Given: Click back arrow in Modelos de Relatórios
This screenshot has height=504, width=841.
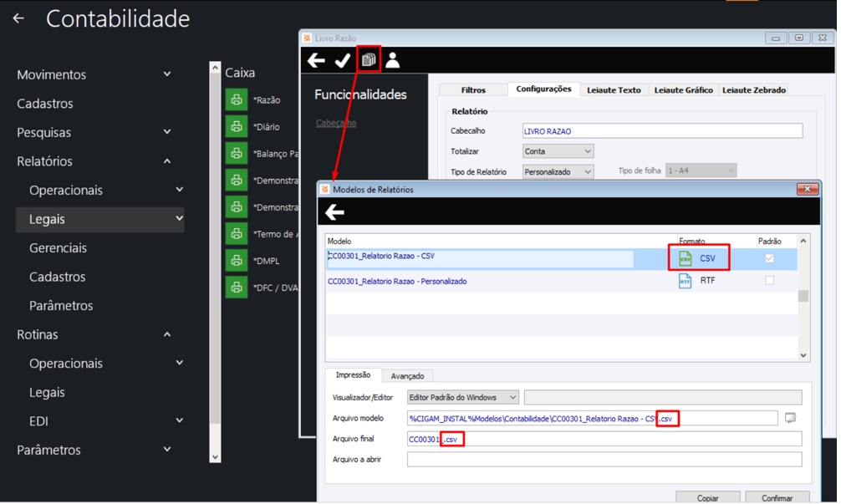Looking at the screenshot, I should pyautogui.click(x=334, y=212).
